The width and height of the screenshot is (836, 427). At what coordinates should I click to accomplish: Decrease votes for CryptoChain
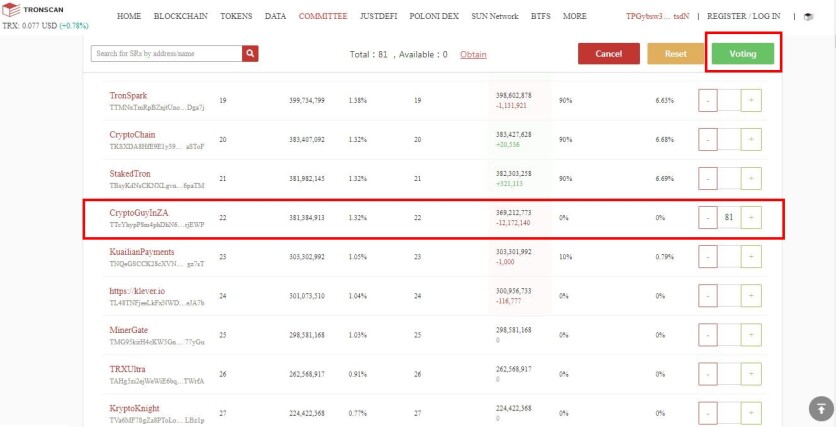coord(708,139)
